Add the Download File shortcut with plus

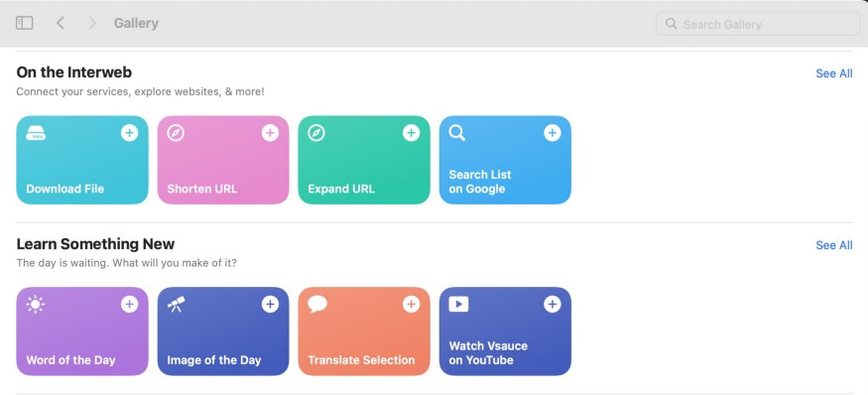click(130, 133)
